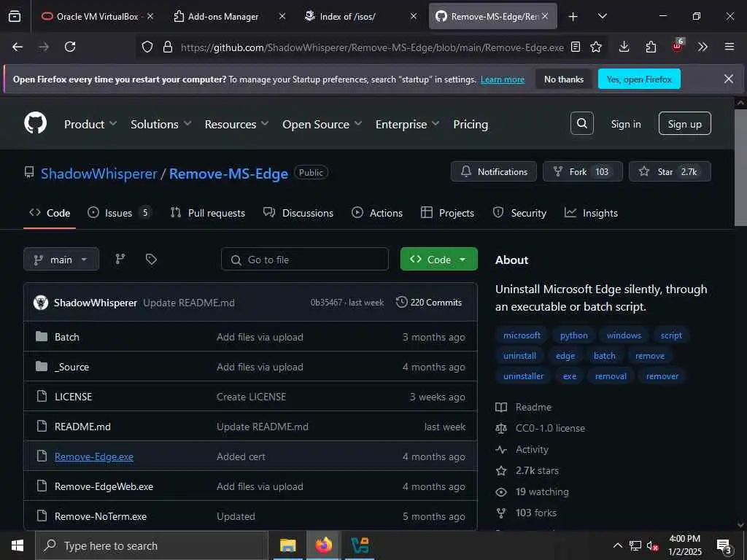Toggle muted volume tray icon

coord(652,545)
